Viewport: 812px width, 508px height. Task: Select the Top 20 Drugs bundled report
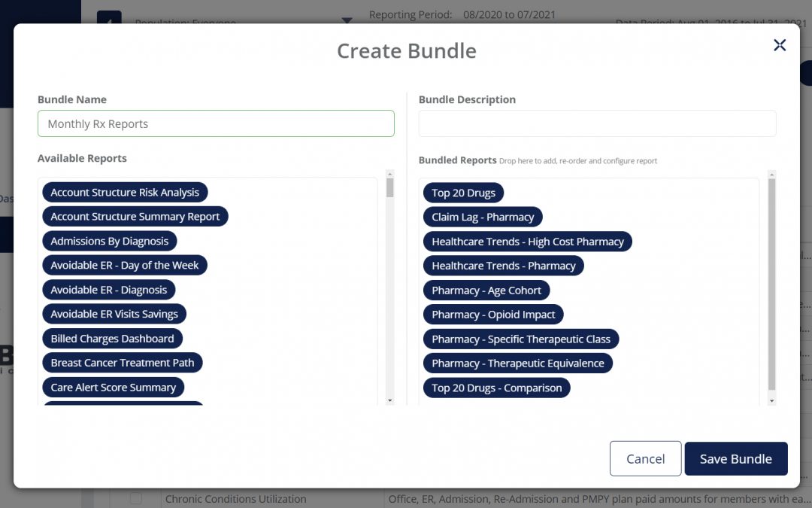pos(463,193)
